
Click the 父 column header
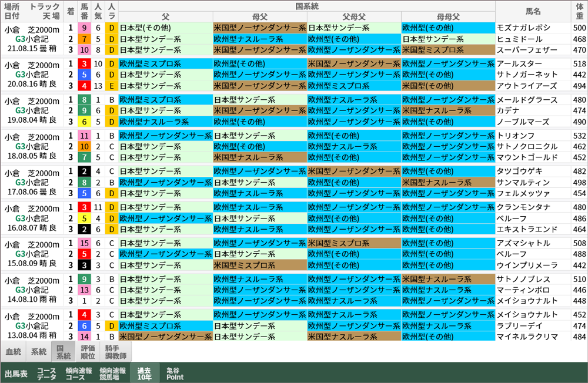(166, 17)
